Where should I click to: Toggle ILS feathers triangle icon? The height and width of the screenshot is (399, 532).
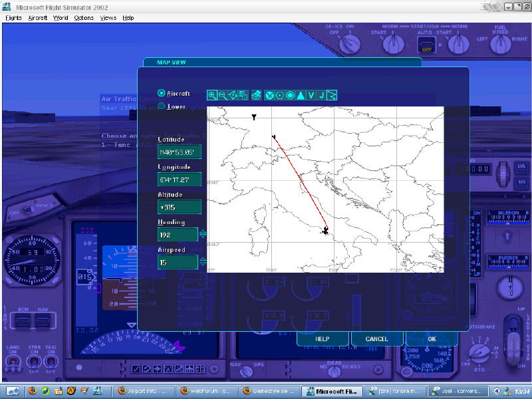point(301,95)
